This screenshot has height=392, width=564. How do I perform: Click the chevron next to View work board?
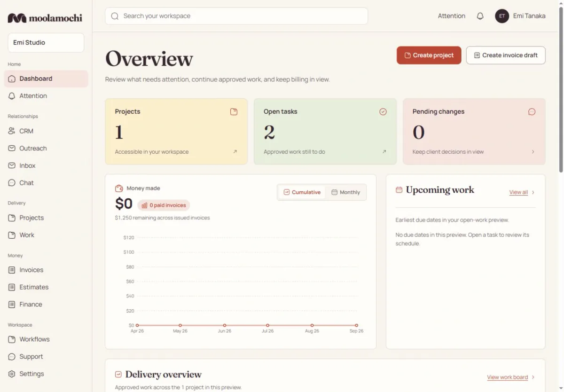533,377
